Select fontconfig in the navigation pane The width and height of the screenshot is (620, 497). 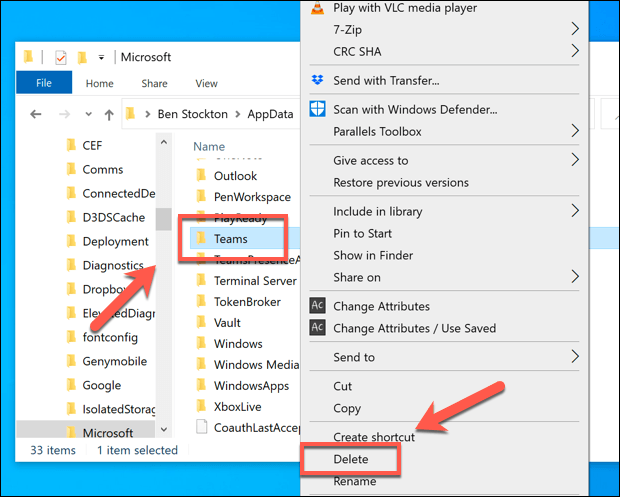[x=110, y=337]
